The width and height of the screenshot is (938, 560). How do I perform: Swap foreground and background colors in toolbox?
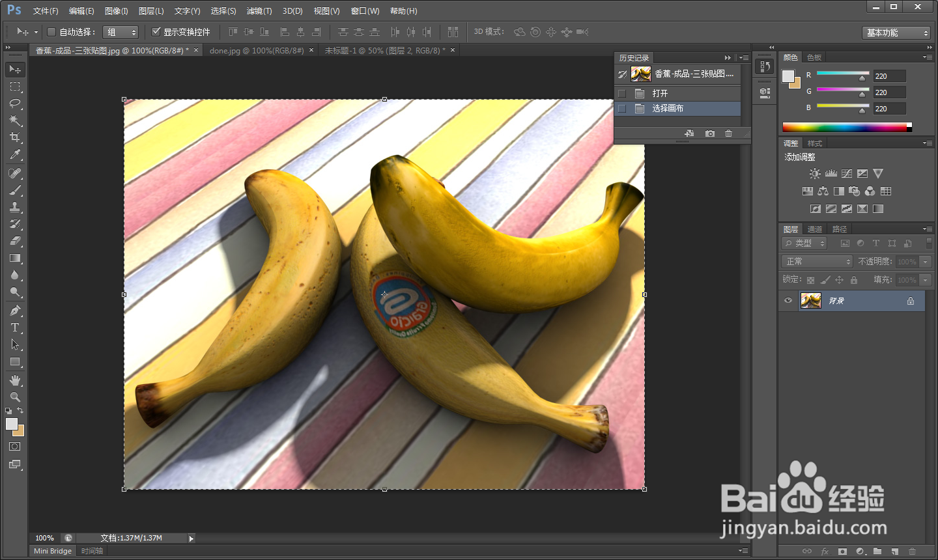[x=20, y=411]
